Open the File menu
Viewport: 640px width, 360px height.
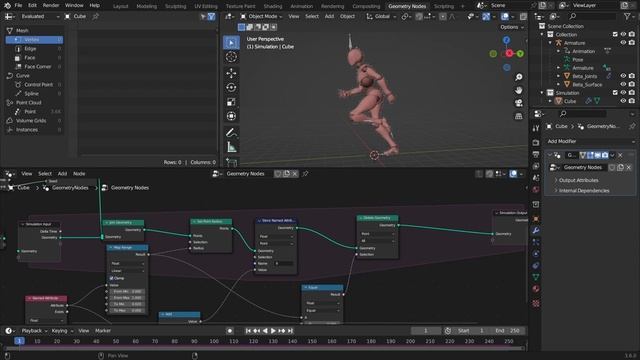(x=18, y=5)
